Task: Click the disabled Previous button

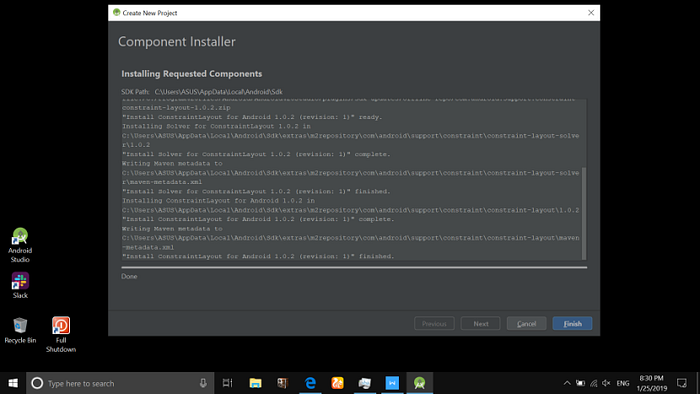Action: 434,323
